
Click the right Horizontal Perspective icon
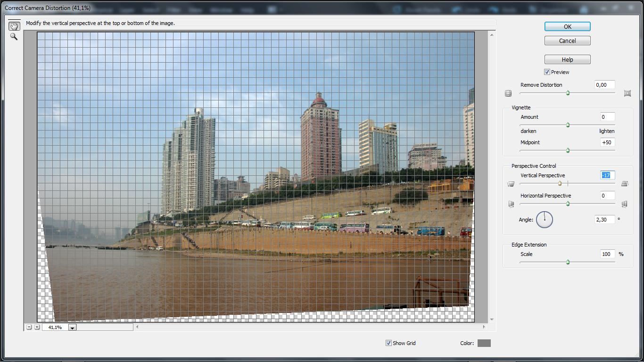[625, 204]
